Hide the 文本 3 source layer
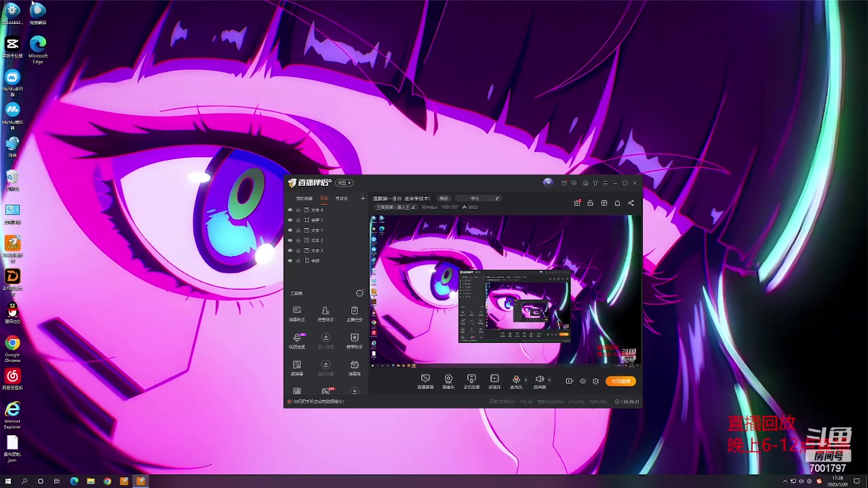This screenshot has height=488, width=868. [x=290, y=251]
